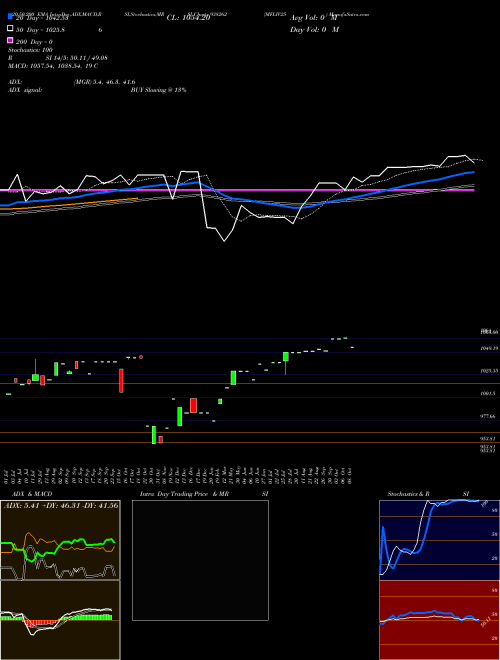The image size is (500, 660).
Task: Click the 1001.5 price axis label
Action: 489,393
